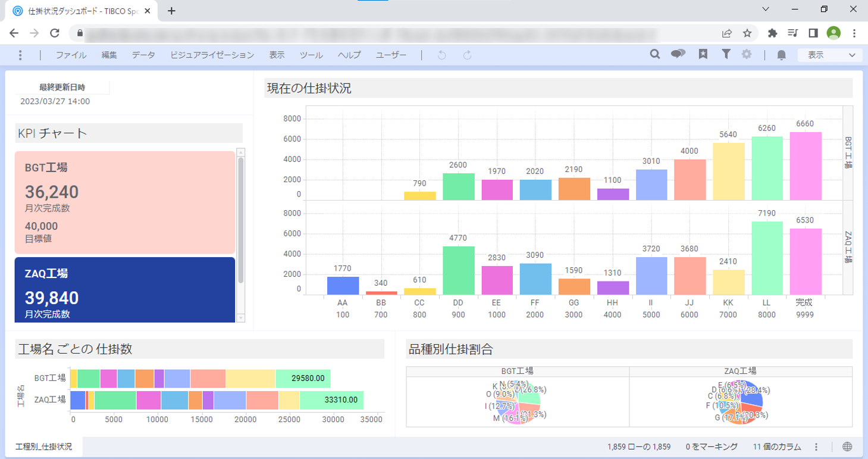This screenshot has height=459, width=868.
Task: Toggle the filter funnel icon
Action: 726,55
